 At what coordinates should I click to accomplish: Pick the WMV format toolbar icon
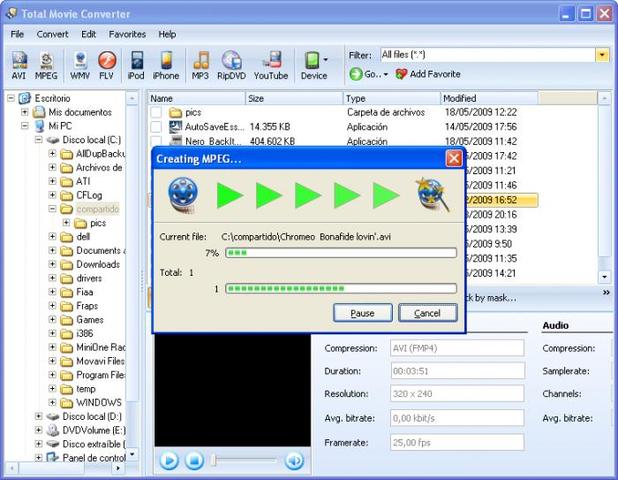80,65
